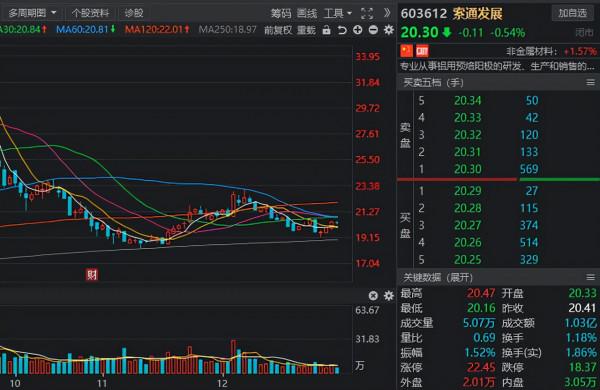Click the MA60:20.81 indicator label

85,29
